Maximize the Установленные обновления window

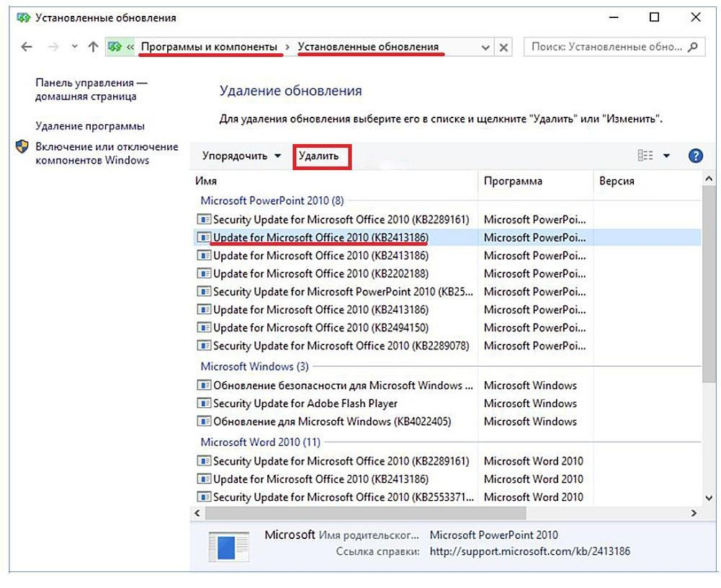654,17
